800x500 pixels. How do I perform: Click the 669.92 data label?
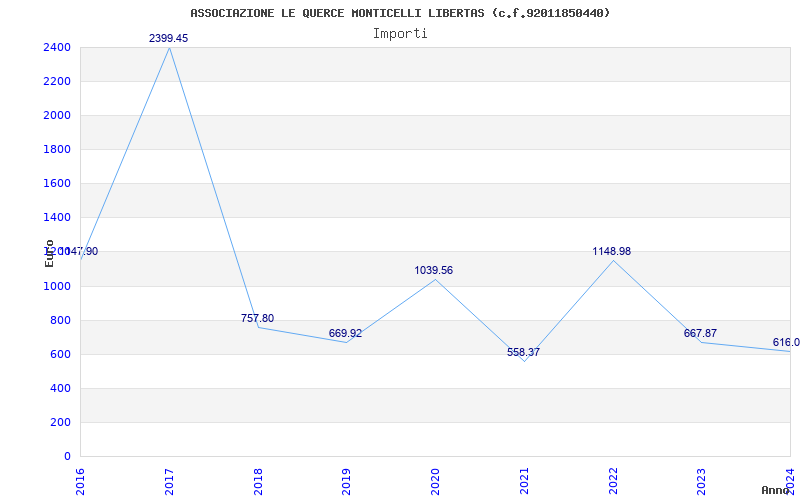[x=345, y=333]
